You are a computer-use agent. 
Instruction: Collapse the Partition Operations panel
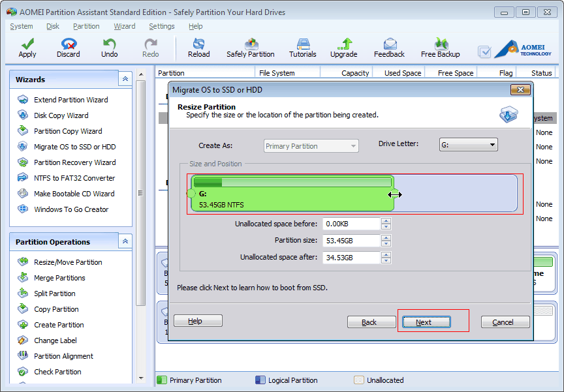pyautogui.click(x=125, y=241)
